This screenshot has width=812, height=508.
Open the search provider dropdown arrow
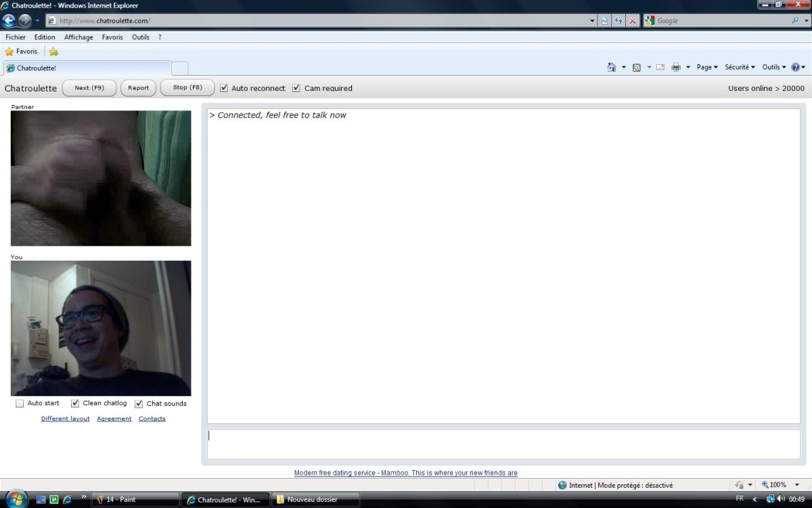point(805,21)
